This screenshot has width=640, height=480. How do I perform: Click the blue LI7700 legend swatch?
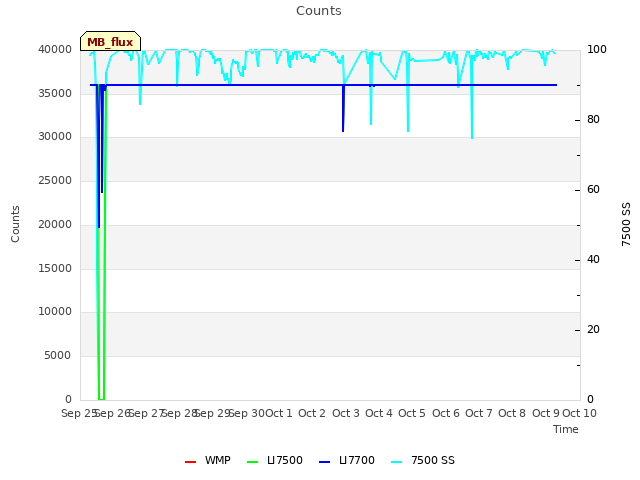324,462
